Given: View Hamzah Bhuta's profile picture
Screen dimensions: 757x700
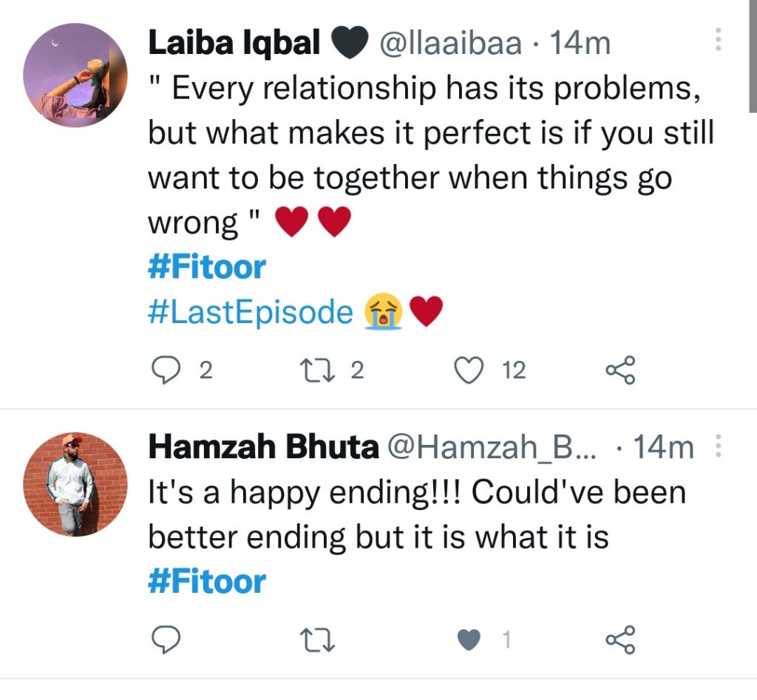Looking at the screenshot, I should 75,484.
